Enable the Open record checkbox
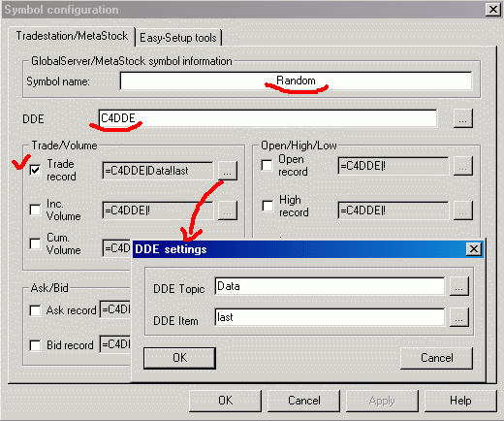 coord(267,165)
